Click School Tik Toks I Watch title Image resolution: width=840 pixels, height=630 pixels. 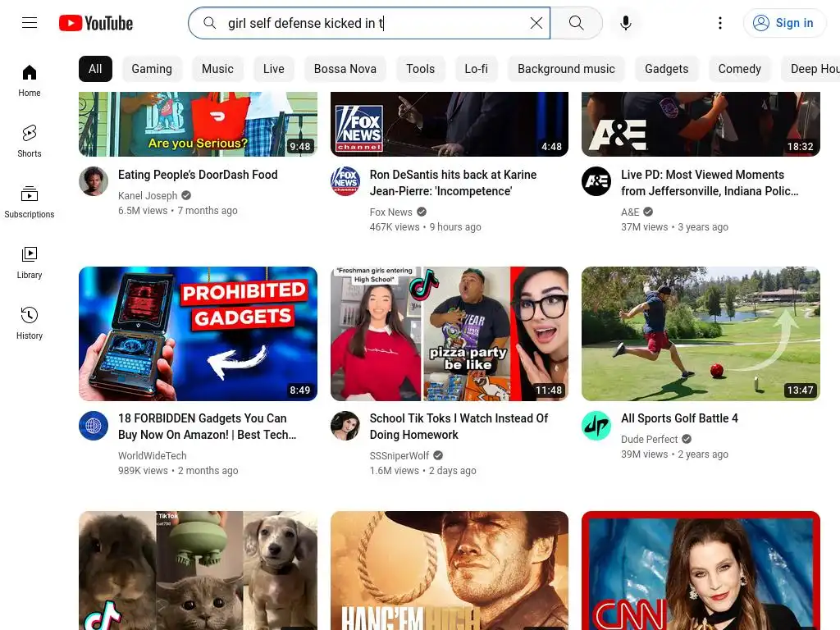(x=459, y=427)
